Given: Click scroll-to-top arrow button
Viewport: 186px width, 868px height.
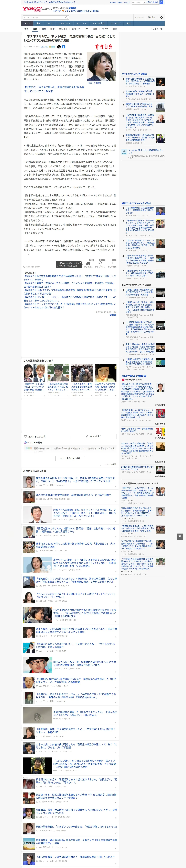Looking at the screenshot, I should [x=180, y=537].
